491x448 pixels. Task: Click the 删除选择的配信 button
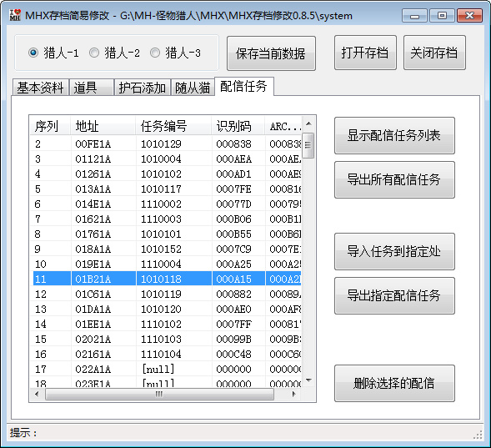click(394, 383)
